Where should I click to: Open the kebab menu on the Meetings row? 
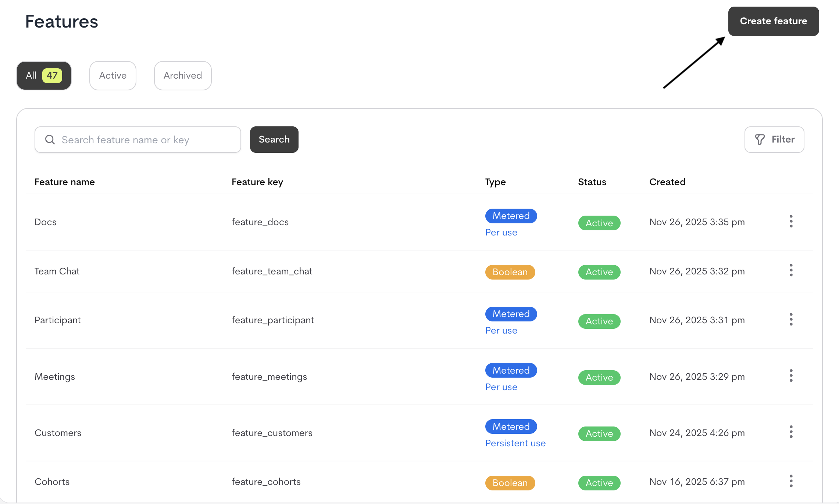(x=791, y=375)
